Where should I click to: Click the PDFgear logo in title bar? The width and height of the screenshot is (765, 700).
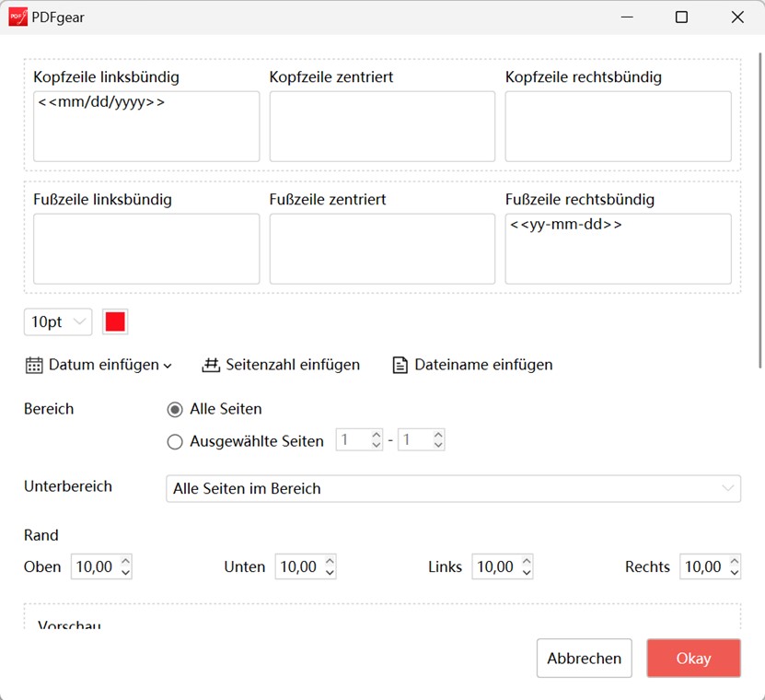17,17
